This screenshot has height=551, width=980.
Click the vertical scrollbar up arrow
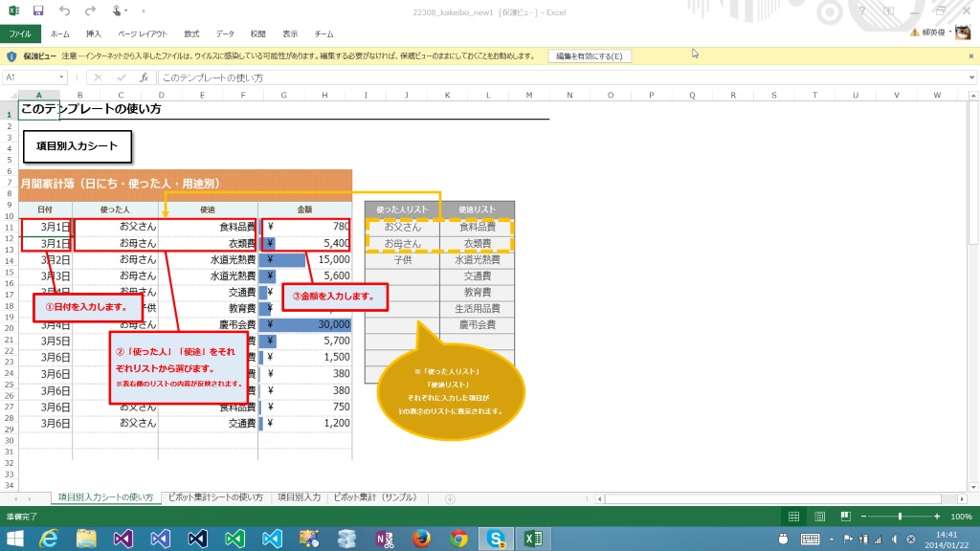pyautogui.click(x=973, y=96)
